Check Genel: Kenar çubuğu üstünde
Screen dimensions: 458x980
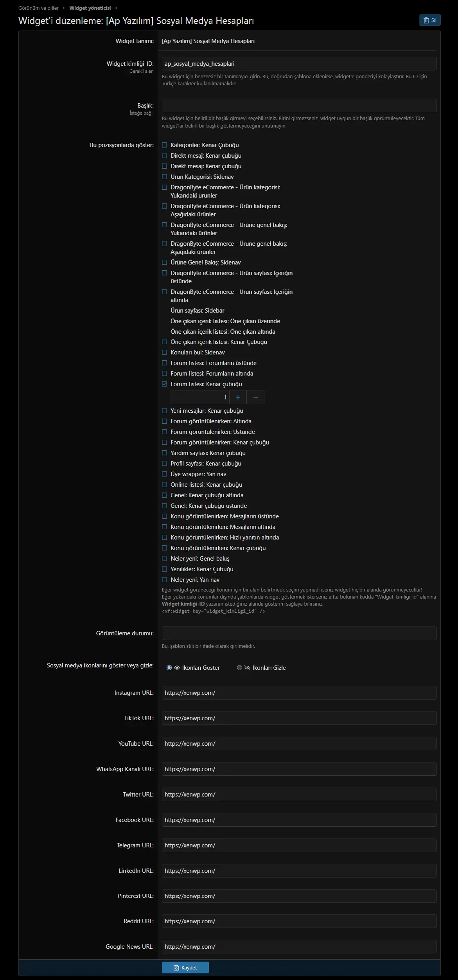(x=165, y=506)
